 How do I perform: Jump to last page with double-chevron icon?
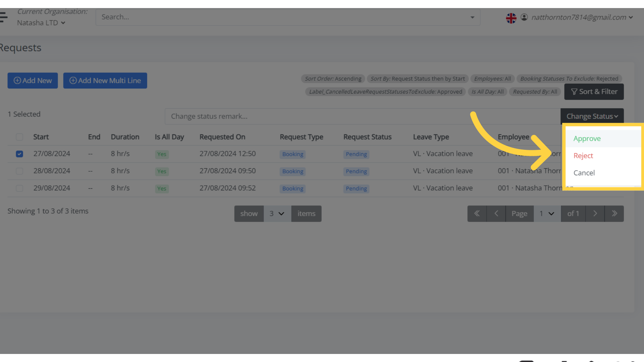pos(614,213)
